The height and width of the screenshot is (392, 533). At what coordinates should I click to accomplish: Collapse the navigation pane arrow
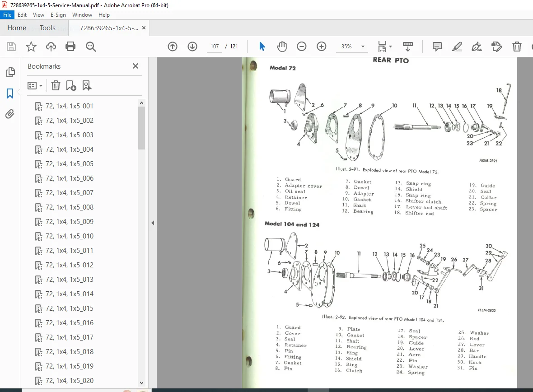click(153, 223)
